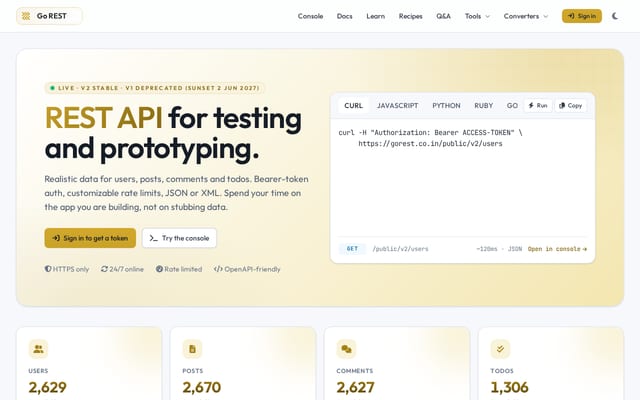The height and width of the screenshot is (400, 640).
Task: Click the terminal prompt icon in Try the console
Action: (x=153, y=238)
